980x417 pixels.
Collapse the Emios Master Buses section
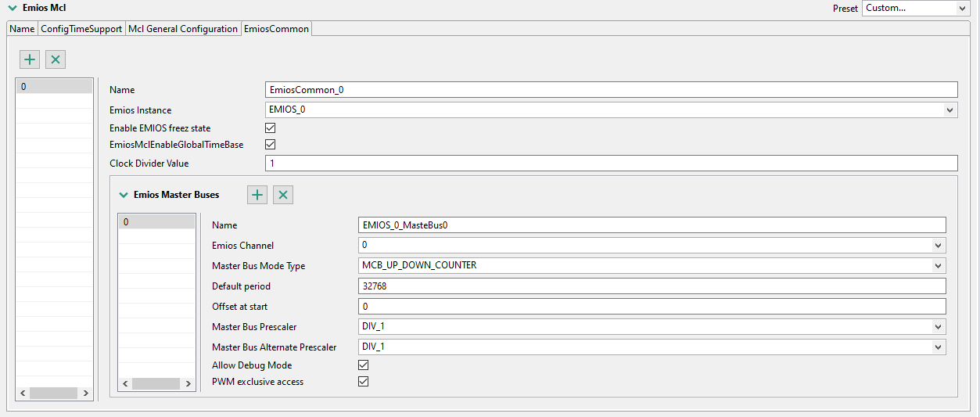(x=124, y=195)
